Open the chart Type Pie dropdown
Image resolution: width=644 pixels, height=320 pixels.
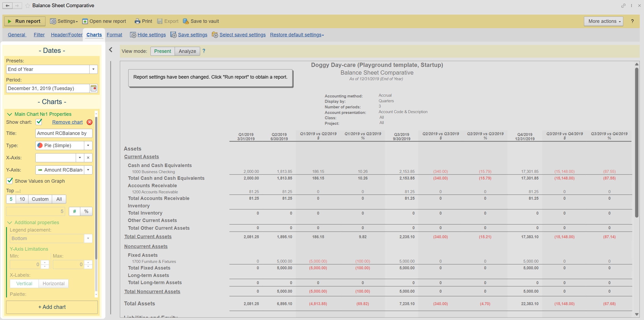tap(88, 146)
